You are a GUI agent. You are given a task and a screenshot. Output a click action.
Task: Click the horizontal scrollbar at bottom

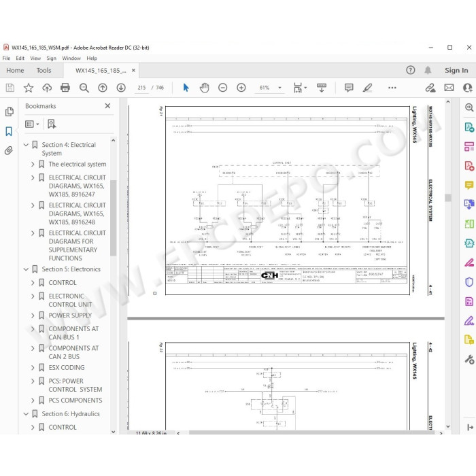(311, 433)
